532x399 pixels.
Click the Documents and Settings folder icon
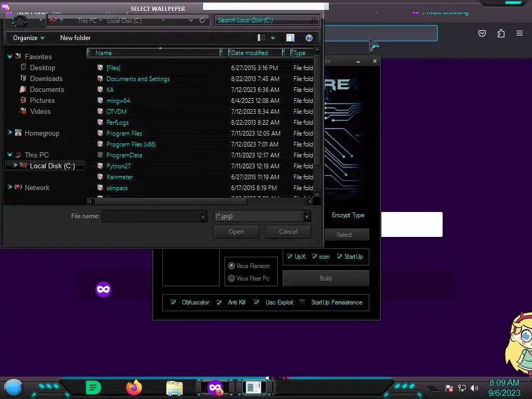[x=100, y=78]
